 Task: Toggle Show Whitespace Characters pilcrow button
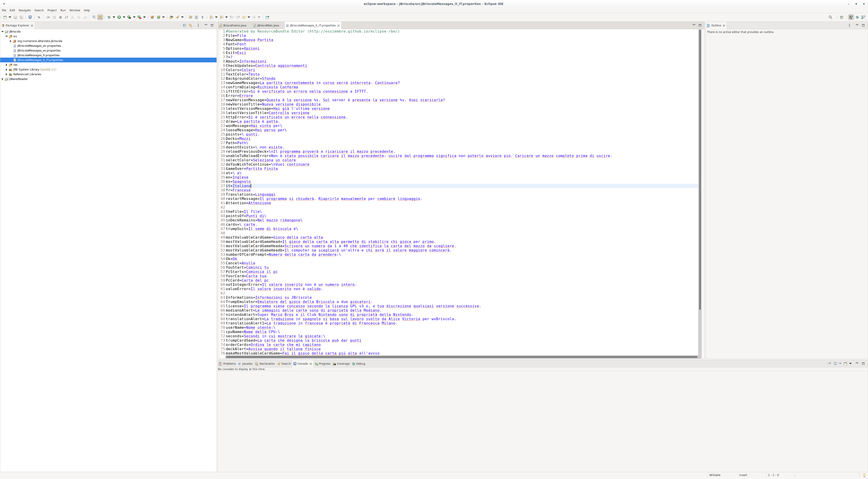click(203, 17)
